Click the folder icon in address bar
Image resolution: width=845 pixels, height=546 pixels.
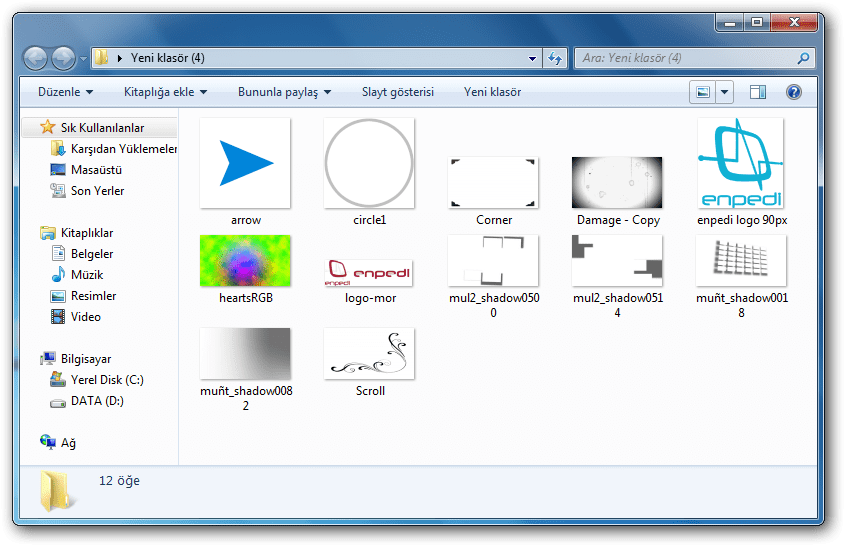coord(101,58)
